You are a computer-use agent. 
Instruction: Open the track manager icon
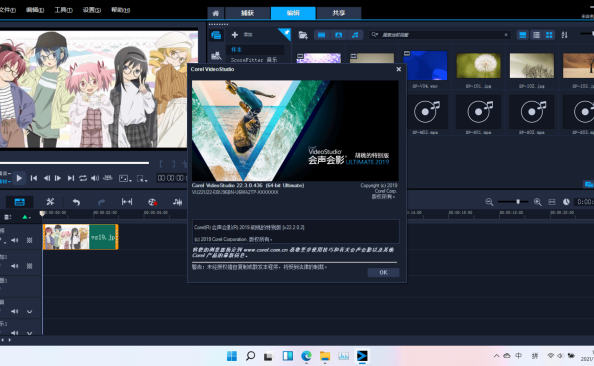pyautogui.click(x=8, y=217)
